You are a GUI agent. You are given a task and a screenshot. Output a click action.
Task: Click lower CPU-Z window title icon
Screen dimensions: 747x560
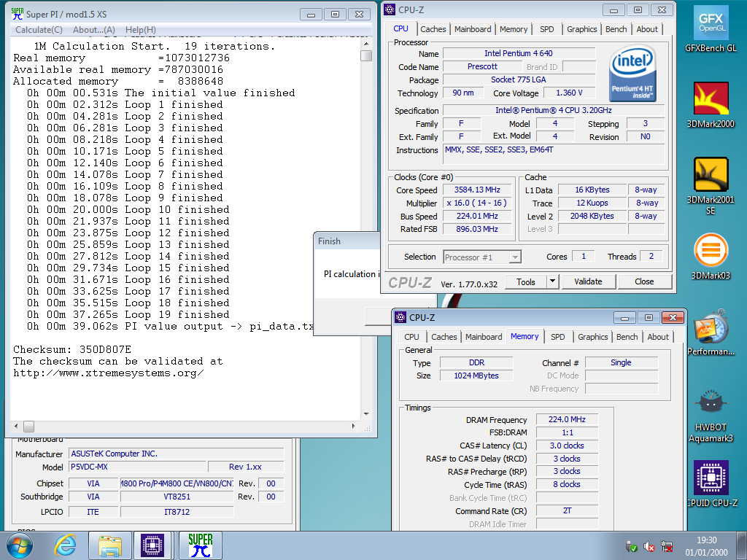pos(400,317)
